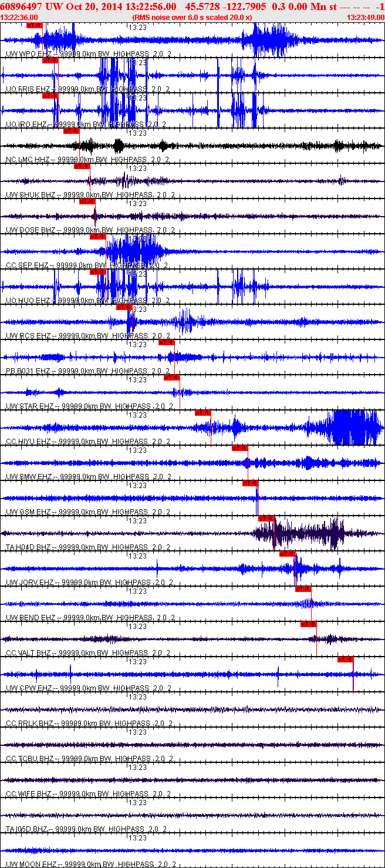Click the red pick flag on UW RCS trace
Screen dimensions: 385x868
124,307
